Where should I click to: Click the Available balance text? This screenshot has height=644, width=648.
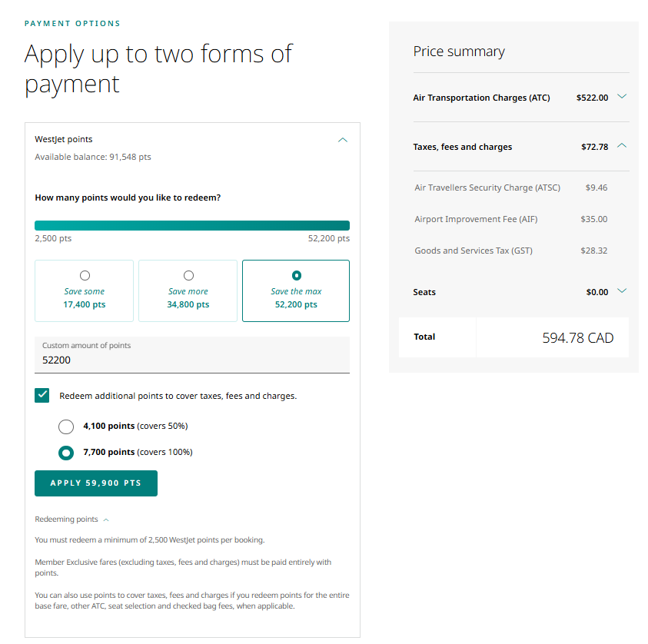point(91,157)
